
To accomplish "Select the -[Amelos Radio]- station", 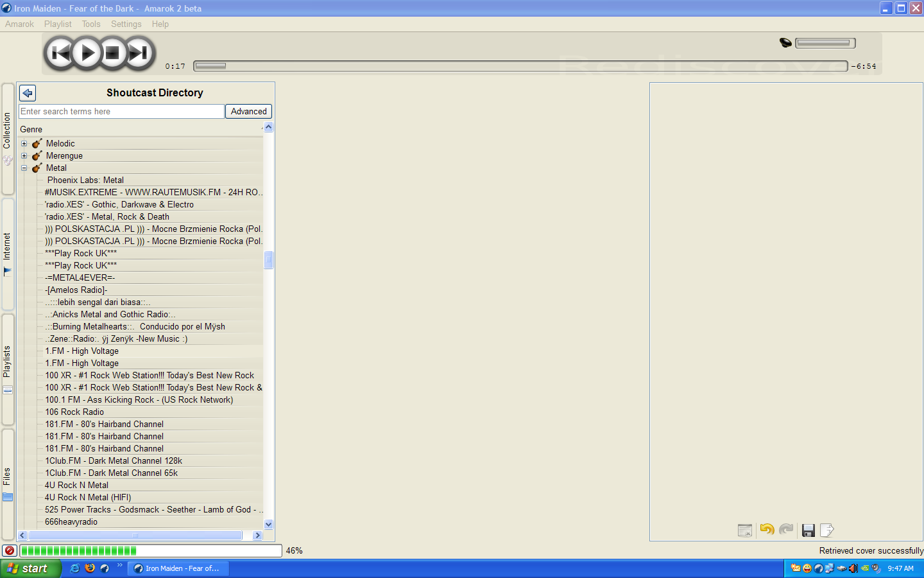I will pyautogui.click(x=76, y=290).
